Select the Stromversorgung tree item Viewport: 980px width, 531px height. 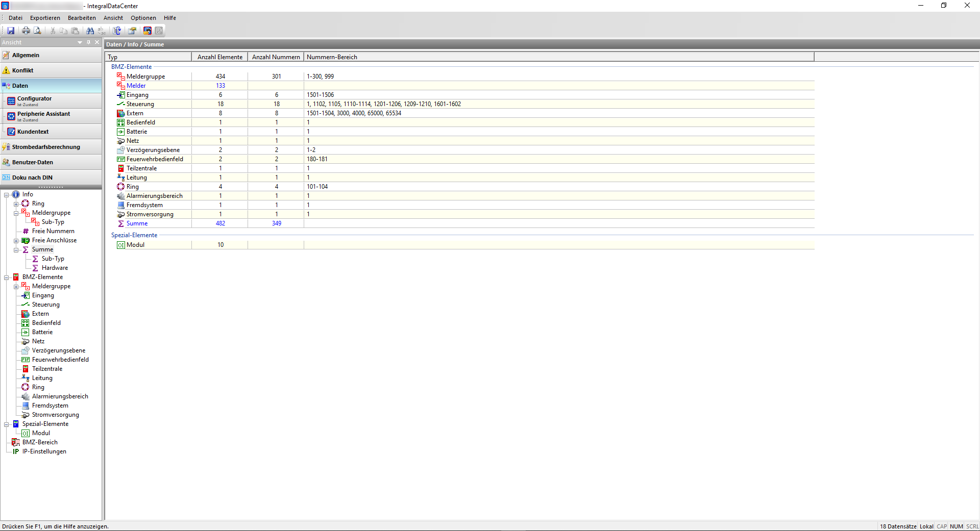click(x=55, y=415)
